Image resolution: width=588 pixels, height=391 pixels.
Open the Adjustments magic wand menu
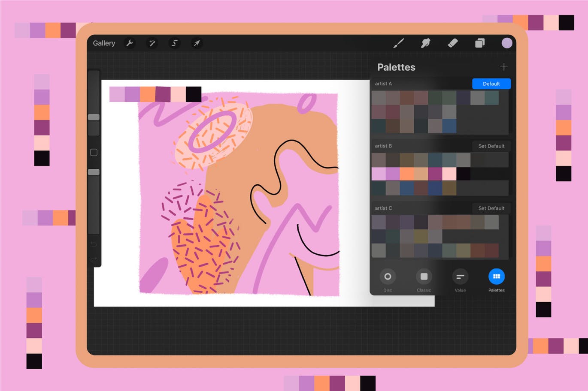pos(152,43)
